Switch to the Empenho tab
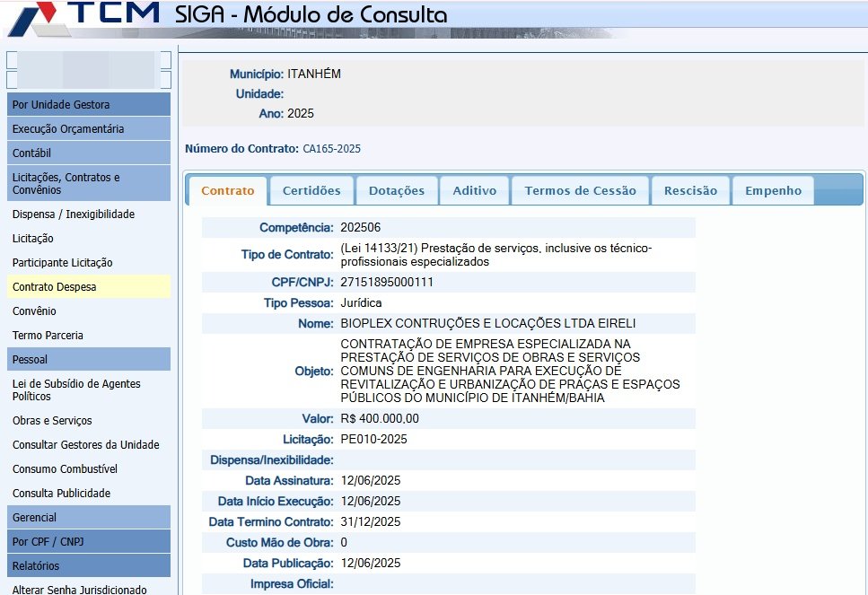 coord(773,190)
